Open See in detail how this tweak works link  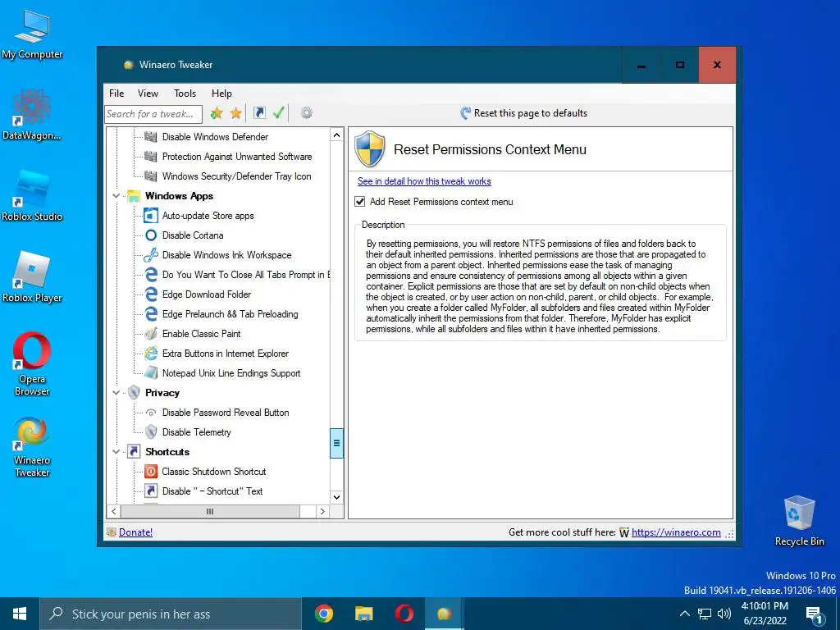pyautogui.click(x=424, y=181)
